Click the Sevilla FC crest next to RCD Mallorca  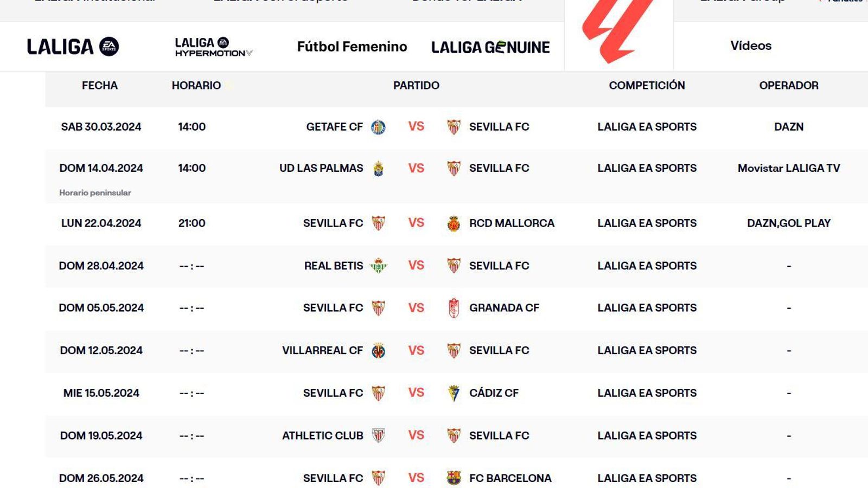pos(380,223)
